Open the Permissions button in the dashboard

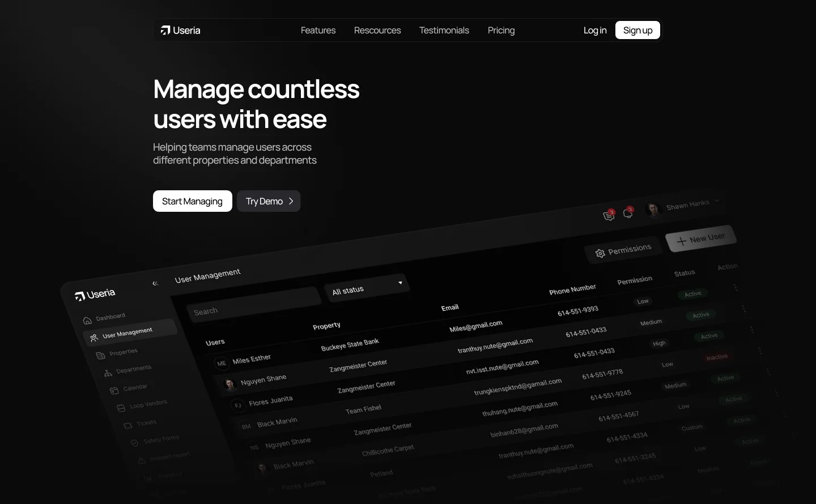point(623,250)
